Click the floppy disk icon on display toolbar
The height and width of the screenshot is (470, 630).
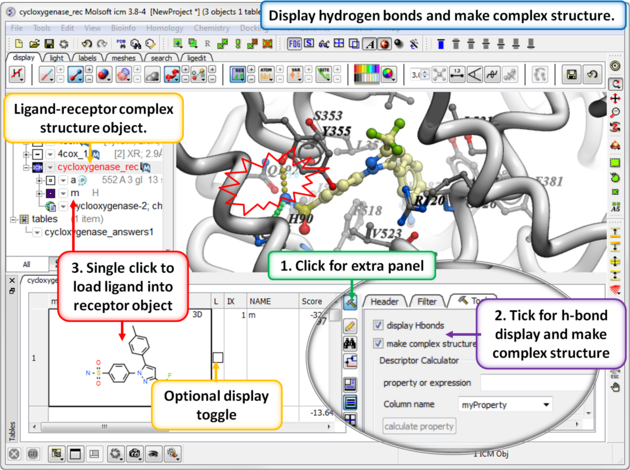[x=571, y=75]
